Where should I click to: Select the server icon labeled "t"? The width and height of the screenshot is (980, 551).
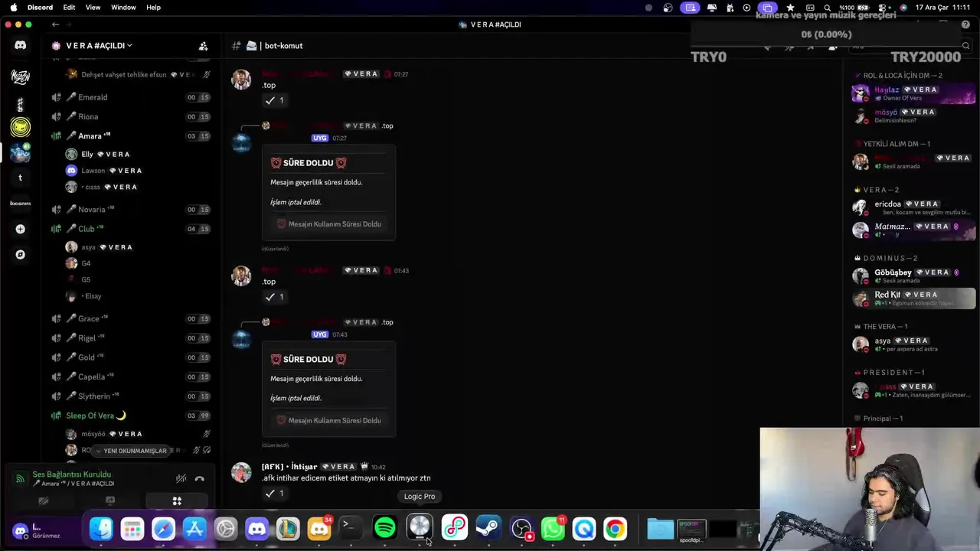pyautogui.click(x=21, y=178)
